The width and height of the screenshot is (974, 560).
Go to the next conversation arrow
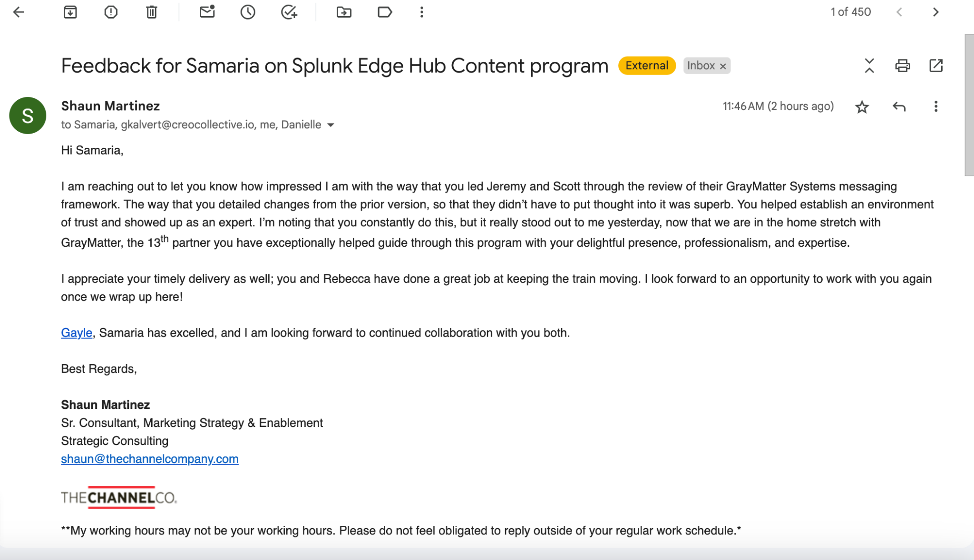(935, 12)
